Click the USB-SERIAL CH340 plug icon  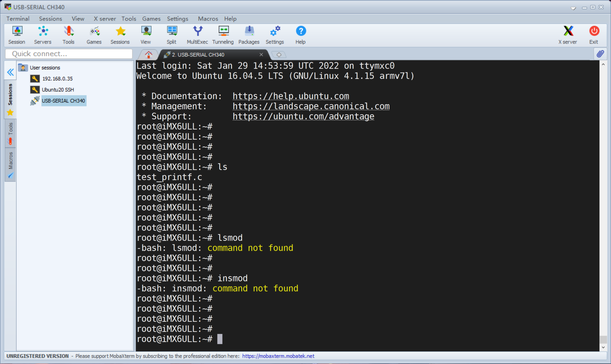pos(35,101)
